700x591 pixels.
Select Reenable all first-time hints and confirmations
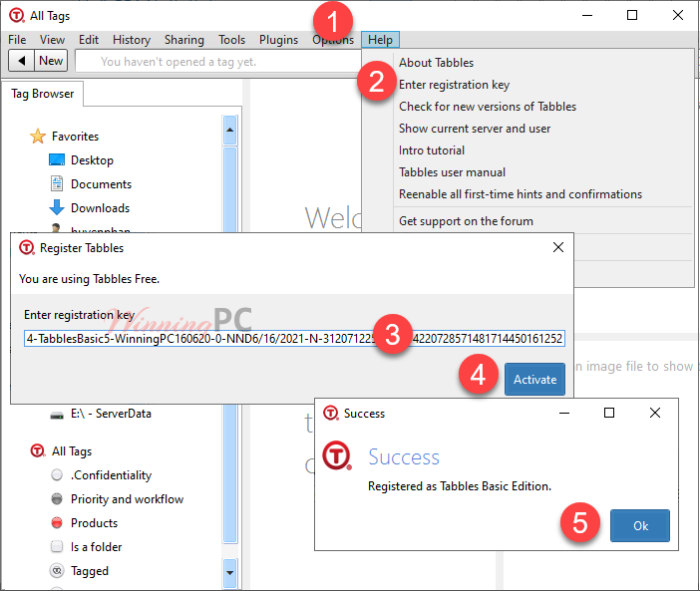(x=521, y=194)
